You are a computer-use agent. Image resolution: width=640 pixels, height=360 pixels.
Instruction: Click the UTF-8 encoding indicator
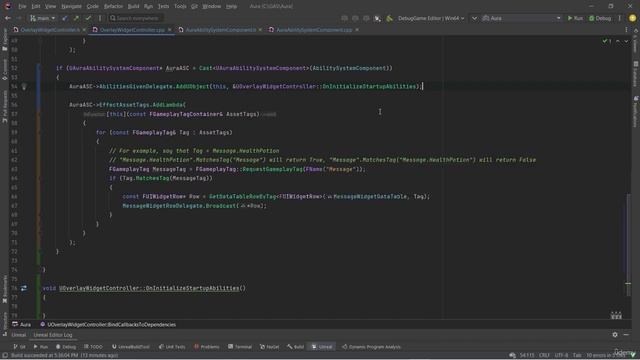coord(561,355)
